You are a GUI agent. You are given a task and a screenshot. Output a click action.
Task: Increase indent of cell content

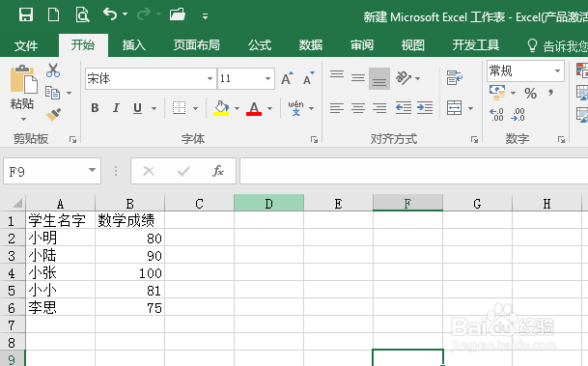point(425,108)
